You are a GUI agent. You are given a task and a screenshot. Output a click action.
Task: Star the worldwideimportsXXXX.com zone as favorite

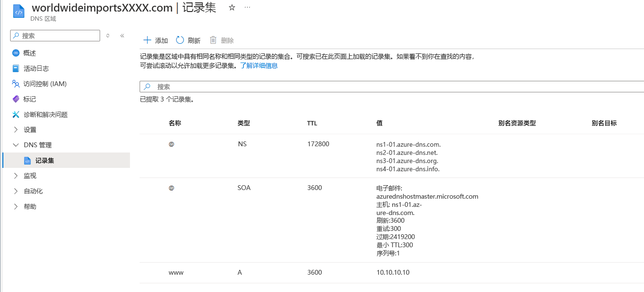232,7
